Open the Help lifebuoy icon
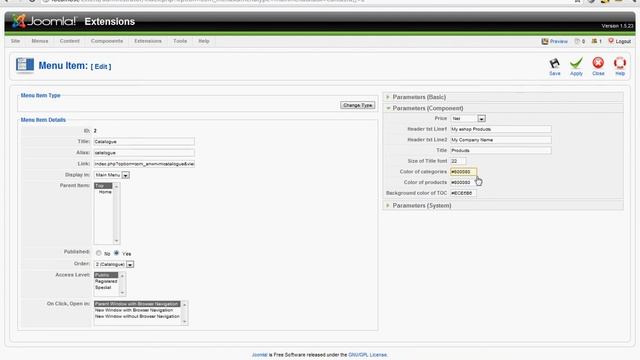The image size is (640, 360). [x=620, y=63]
